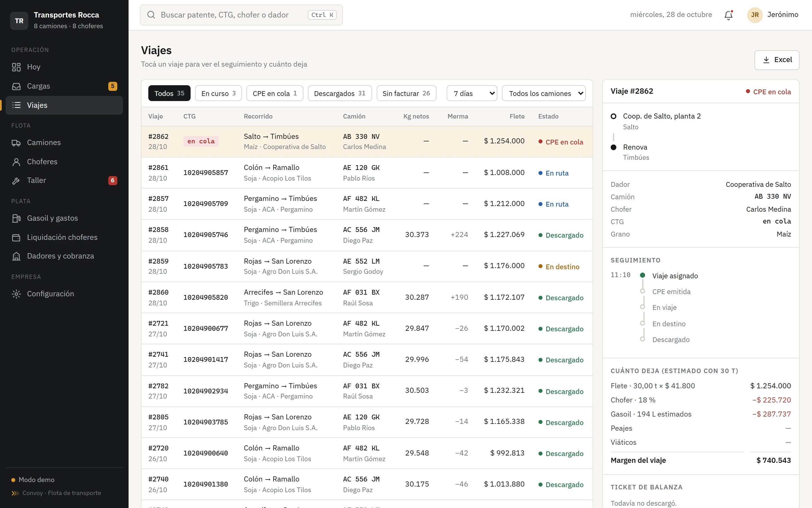Viewport: 812px width, 508px height.
Task: Open trip #2860 Arrecifes → San Lorenzo
Action: pyautogui.click(x=367, y=297)
